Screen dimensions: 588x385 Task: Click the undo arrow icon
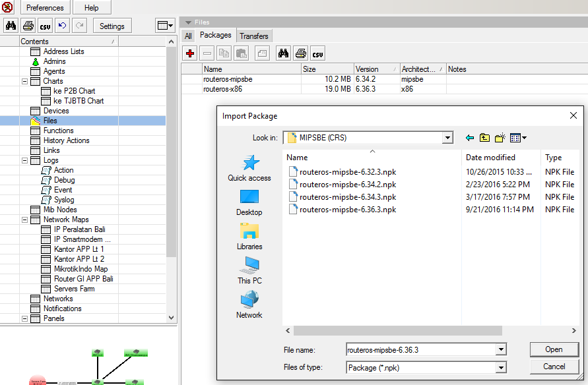62,26
